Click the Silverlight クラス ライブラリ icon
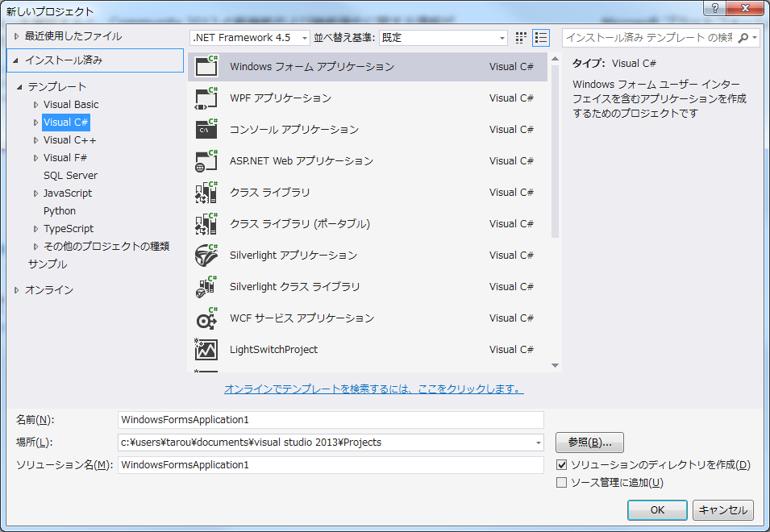 pos(206,286)
